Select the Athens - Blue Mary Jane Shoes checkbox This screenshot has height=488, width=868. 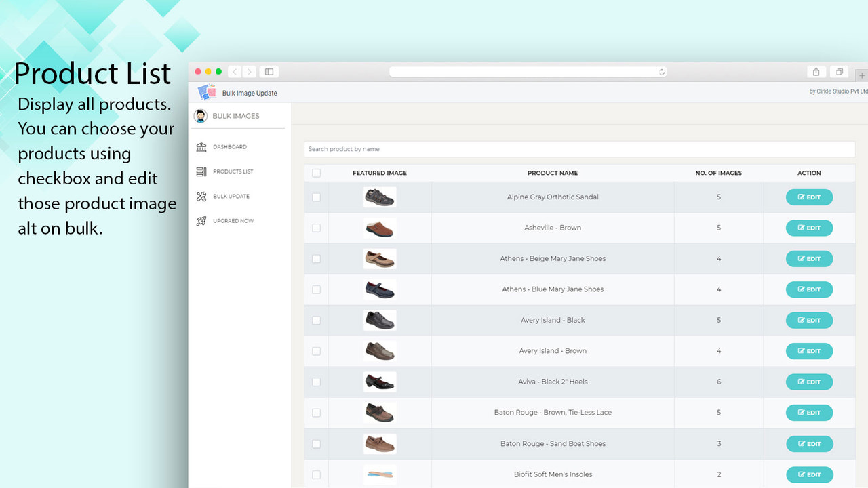tap(316, 289)
